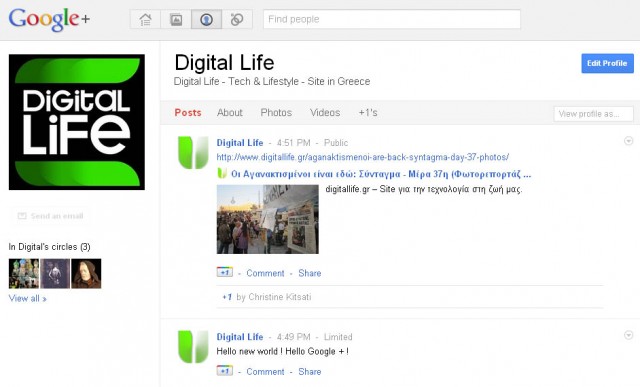
Task: Select the Profile toolbar icon
Action: (x=206, y=19)
